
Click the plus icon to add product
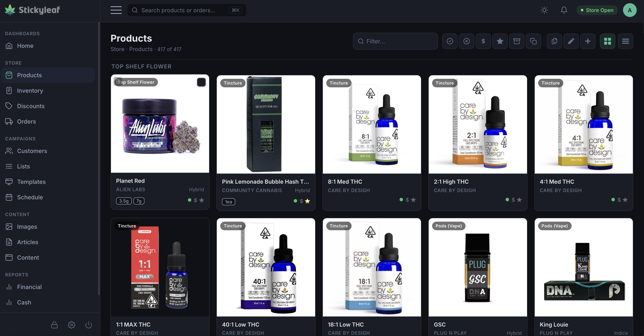point(588,41)
